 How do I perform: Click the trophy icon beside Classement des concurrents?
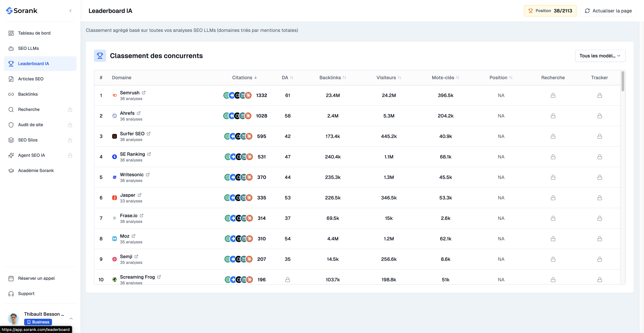click(x=100, y=56)
